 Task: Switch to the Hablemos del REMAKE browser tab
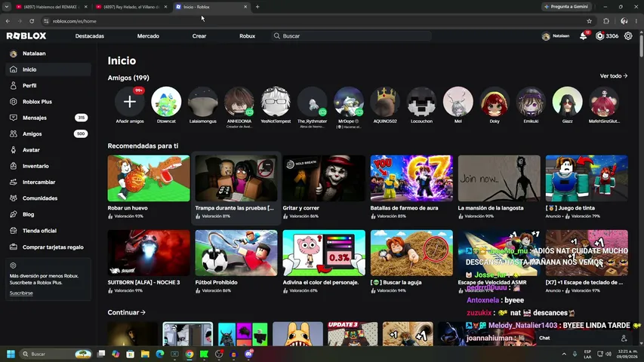click(x=51, y=7)
